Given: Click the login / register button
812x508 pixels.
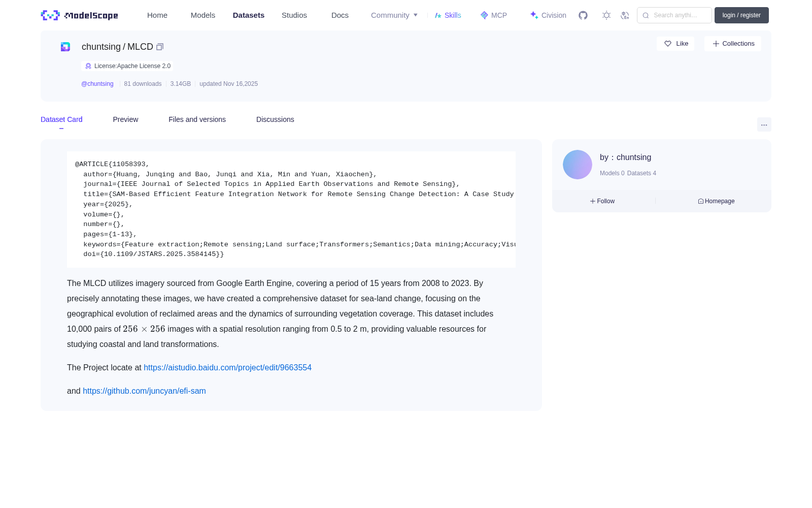Looking at the screenshot, I should 741,15.
